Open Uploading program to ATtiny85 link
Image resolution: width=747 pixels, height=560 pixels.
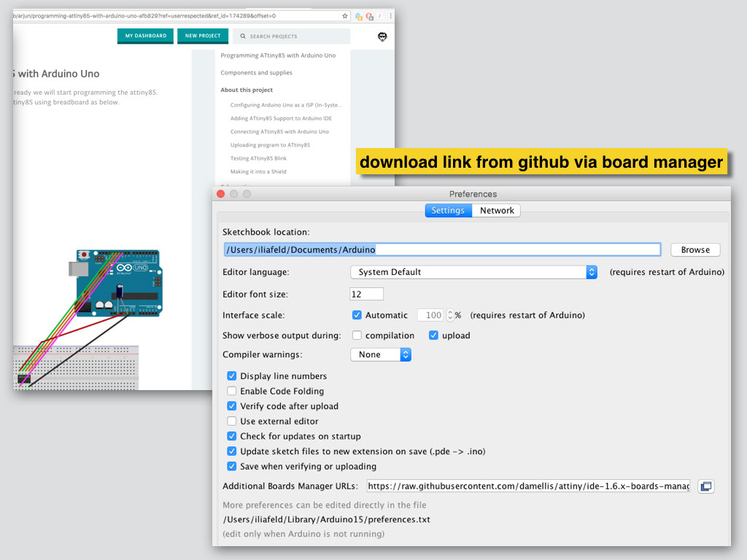click(x=270, y=145)
